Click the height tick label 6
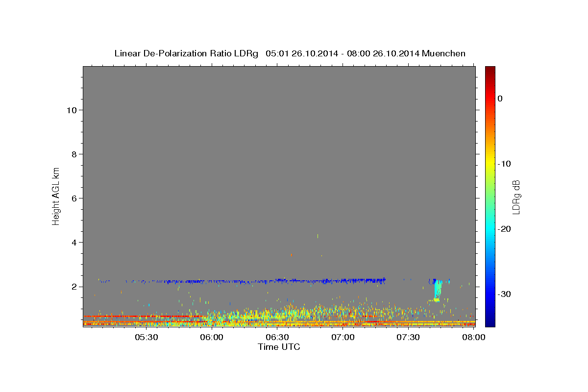The image size is (588, 392). pyautogui.click(x=74, y=198)
